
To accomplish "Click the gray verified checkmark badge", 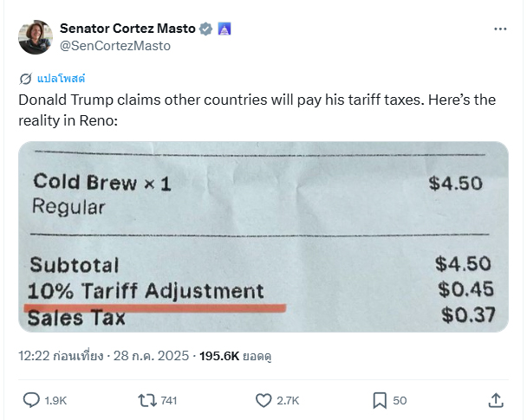I will [x=205, y=29].
